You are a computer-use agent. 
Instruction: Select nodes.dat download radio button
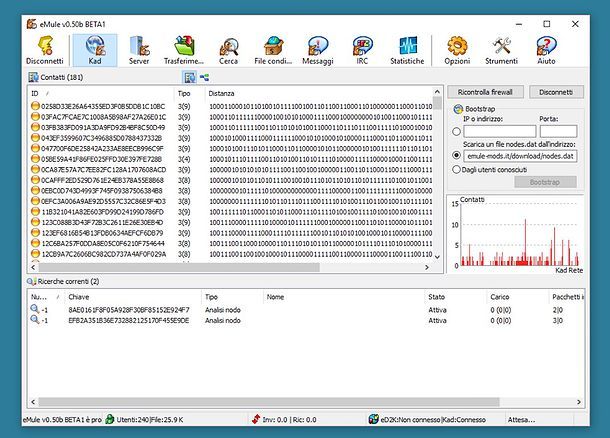click(457, 155)
